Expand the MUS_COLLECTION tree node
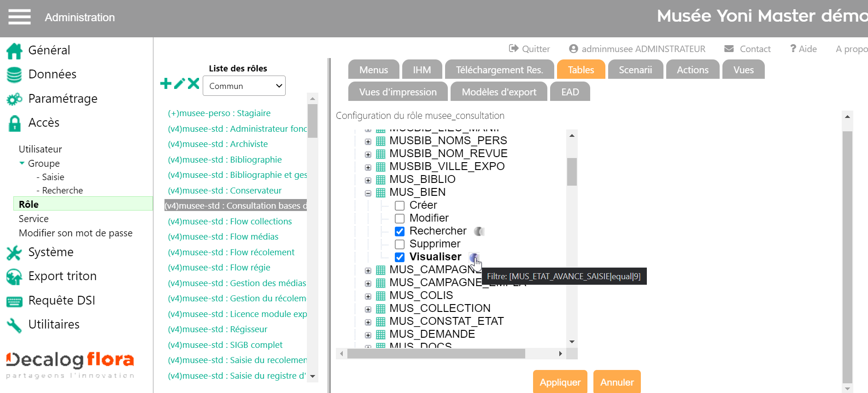Image resolution: width=868 pixels, height=393 pixels. pyautogui.click(x=368, y=309)
